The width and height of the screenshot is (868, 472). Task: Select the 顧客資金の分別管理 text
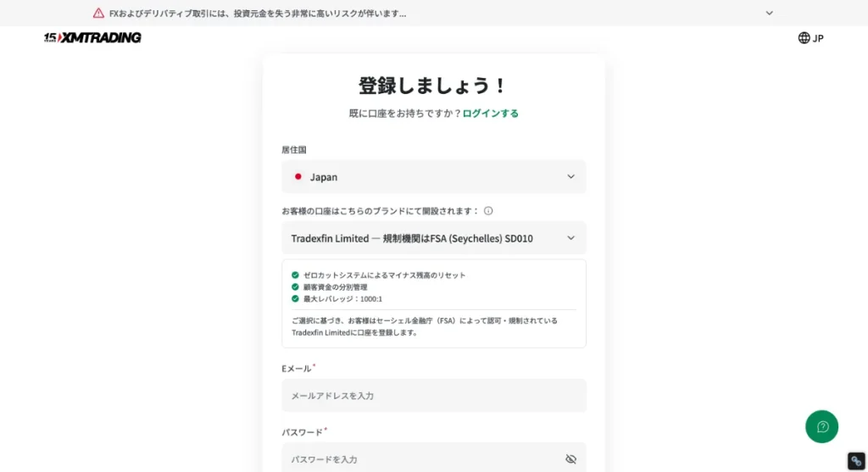pos(335,287)
